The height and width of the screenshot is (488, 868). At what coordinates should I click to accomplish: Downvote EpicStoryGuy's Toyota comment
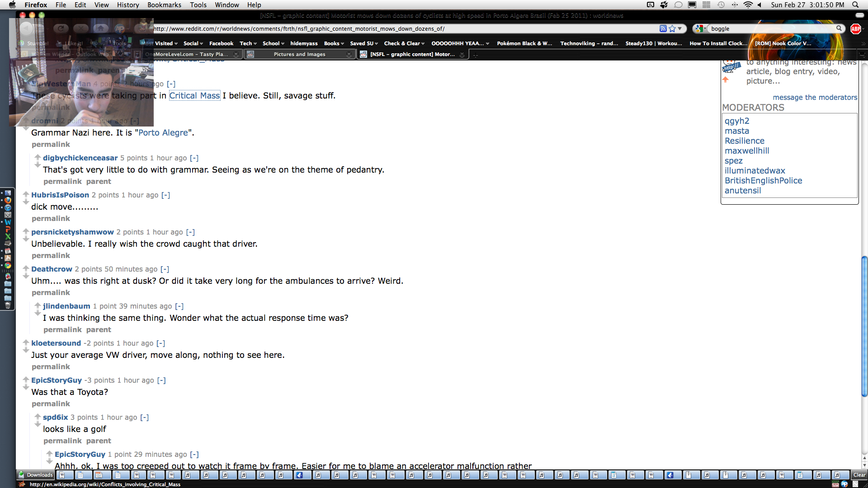click(x=26, y=387)
